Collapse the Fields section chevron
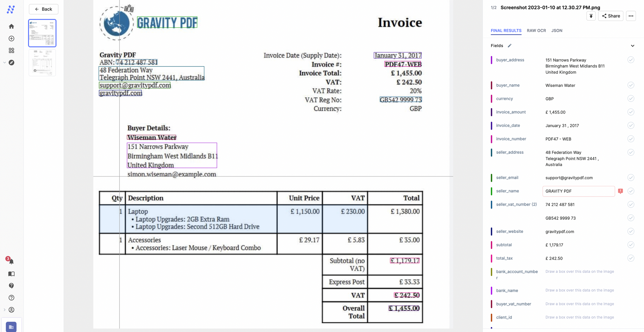The image size is (644, 332). click(632, 46)
